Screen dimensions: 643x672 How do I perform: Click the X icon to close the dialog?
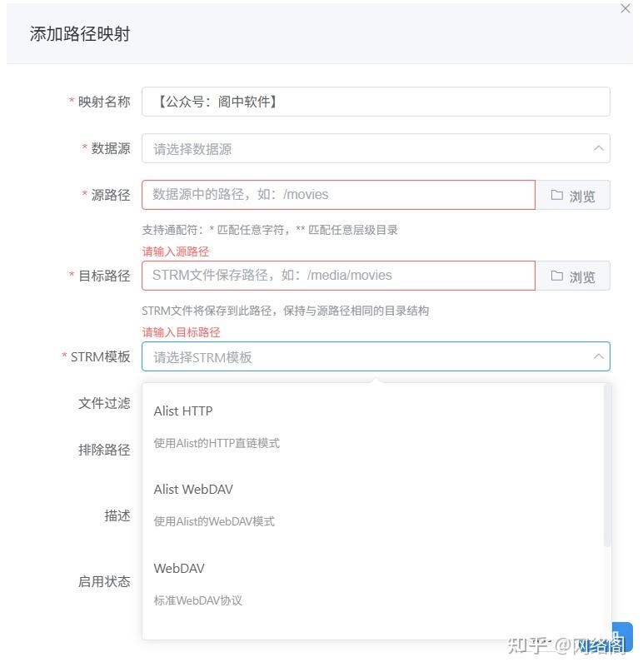click(x=626, y=9)
